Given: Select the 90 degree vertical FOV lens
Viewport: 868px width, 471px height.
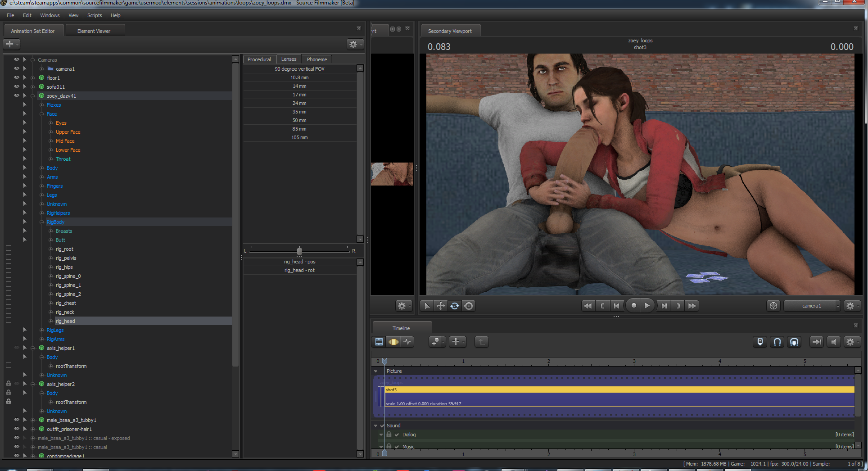Looking at the screenshot, I should point(300,69).
